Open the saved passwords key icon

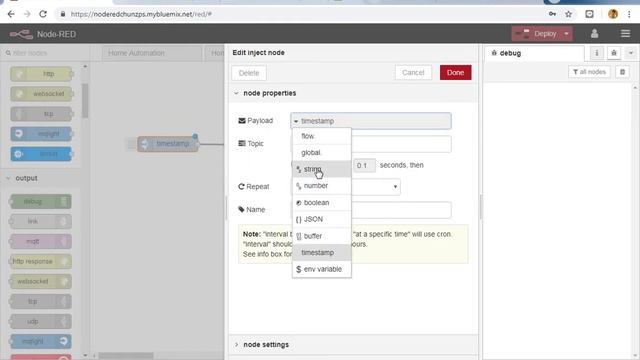(x=552, y=14)
